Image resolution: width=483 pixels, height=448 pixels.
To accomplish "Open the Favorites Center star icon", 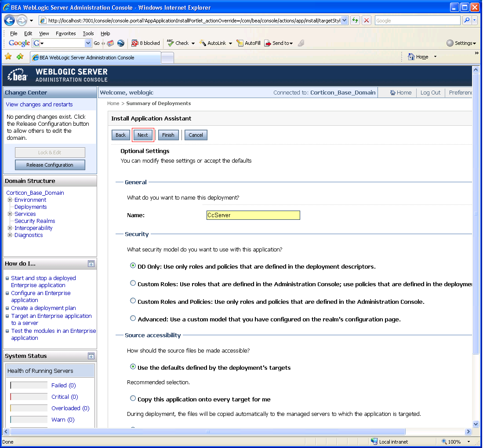I will click(8, 57).
